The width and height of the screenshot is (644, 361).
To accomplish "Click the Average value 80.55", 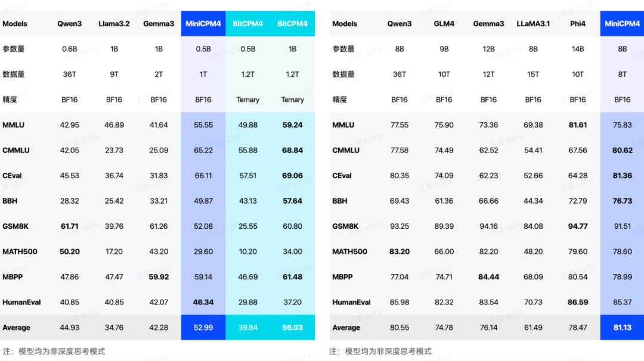I will pyautogui.click(x=399, y=328).
